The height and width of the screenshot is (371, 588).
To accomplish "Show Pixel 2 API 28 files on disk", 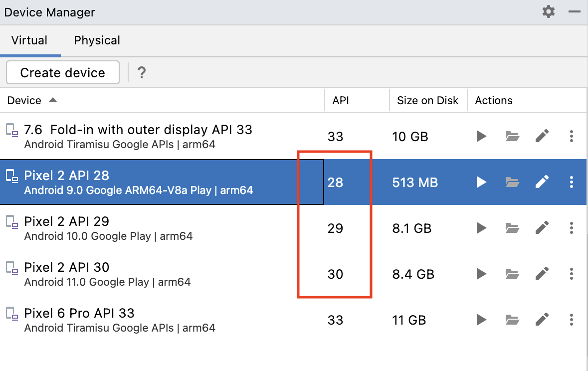I will (512, 183).
